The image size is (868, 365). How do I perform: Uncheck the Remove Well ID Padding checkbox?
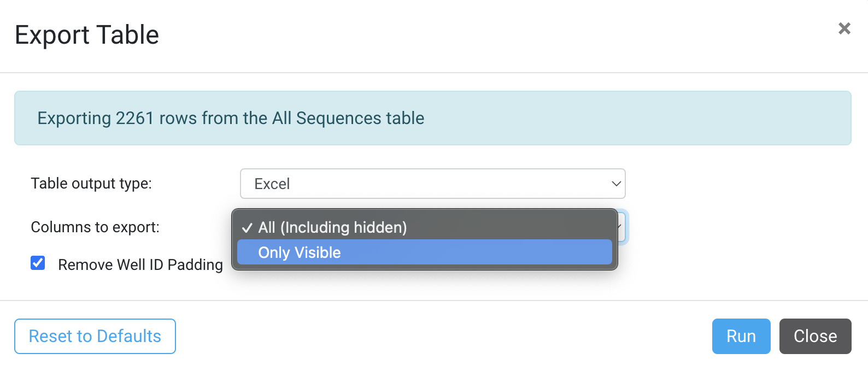tap(38, 263)
